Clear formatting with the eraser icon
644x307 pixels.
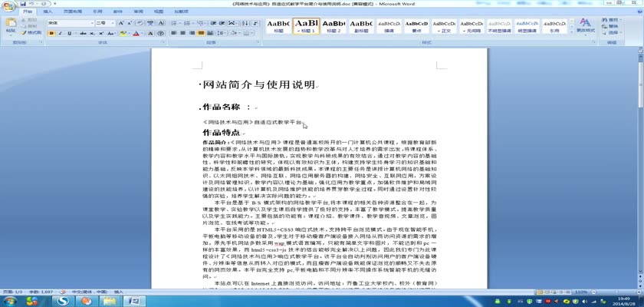pyautogui.click(x=140, y=23)
